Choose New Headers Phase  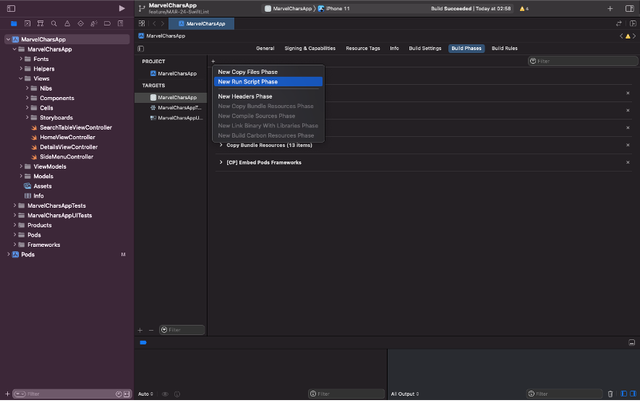(x=268, y=96)
